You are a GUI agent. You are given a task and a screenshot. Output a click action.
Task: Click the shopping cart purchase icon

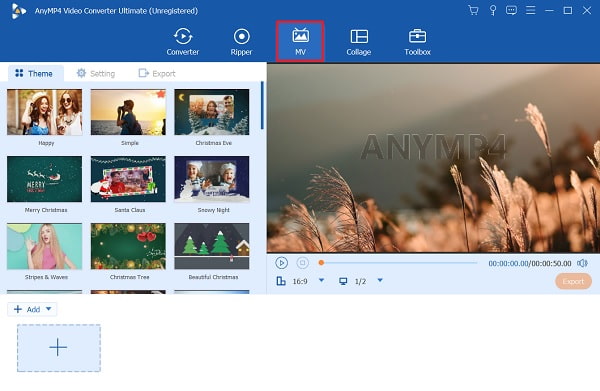click(x=473, y=10)
